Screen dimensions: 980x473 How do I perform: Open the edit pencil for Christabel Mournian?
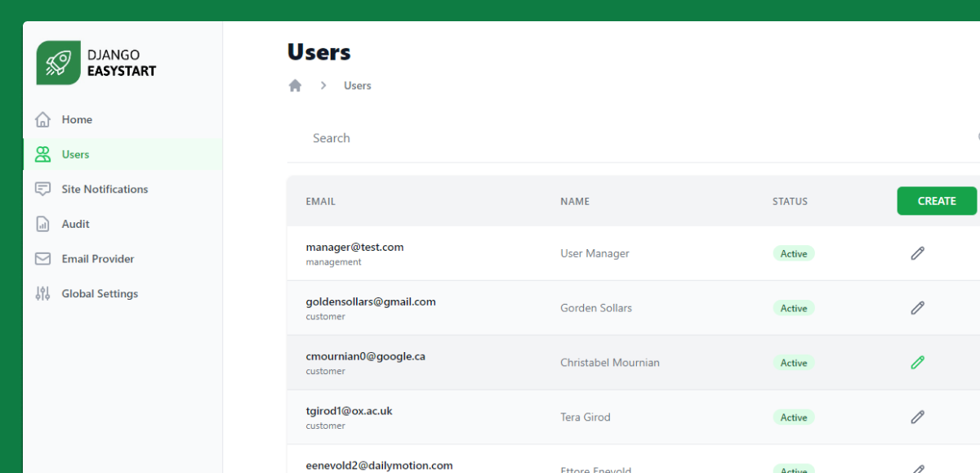coord(917,362)
